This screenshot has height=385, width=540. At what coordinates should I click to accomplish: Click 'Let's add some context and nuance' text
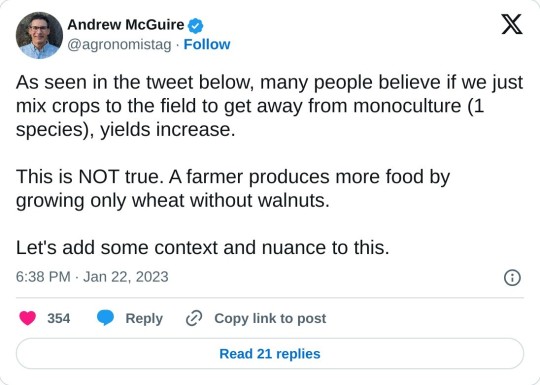pos(202,247)
